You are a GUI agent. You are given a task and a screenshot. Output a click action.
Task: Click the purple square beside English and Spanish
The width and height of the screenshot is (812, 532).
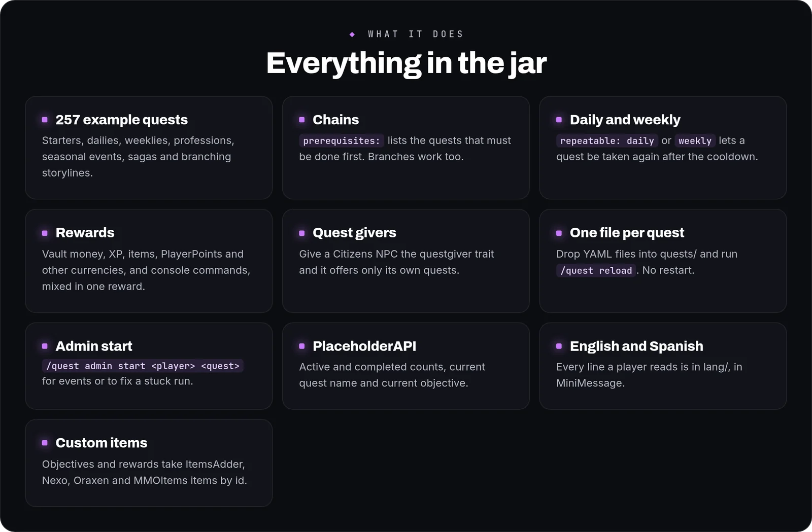[559, 346]
